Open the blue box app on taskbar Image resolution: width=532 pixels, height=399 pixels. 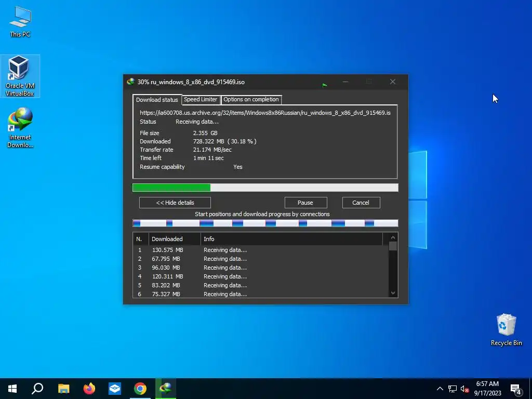(x=115, y=389)
